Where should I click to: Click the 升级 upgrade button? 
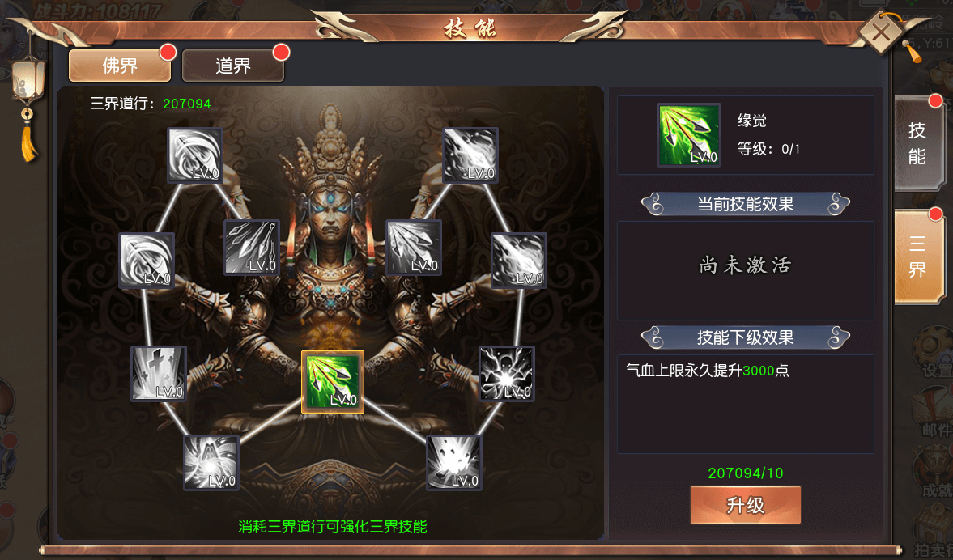click(745, 505)
